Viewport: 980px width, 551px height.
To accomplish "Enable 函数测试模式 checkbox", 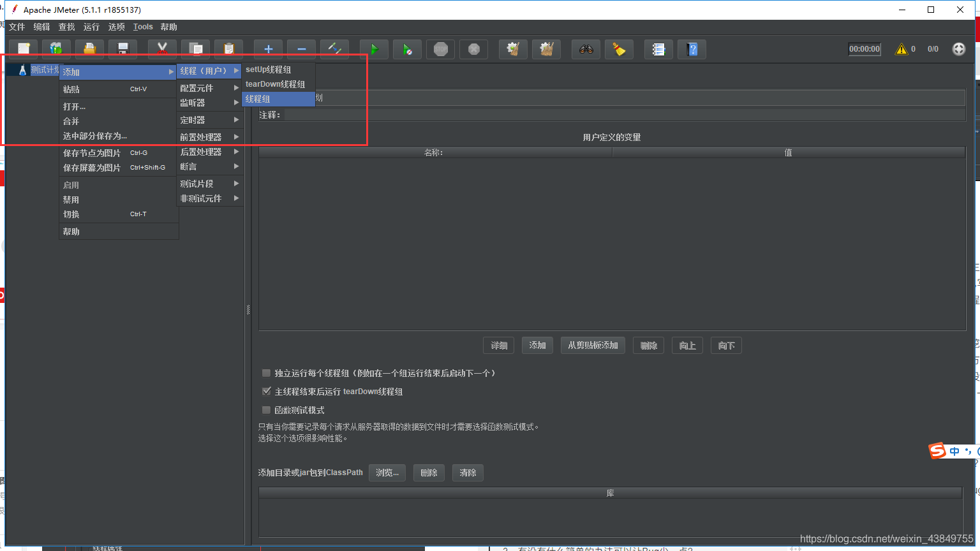I will 267,410.
